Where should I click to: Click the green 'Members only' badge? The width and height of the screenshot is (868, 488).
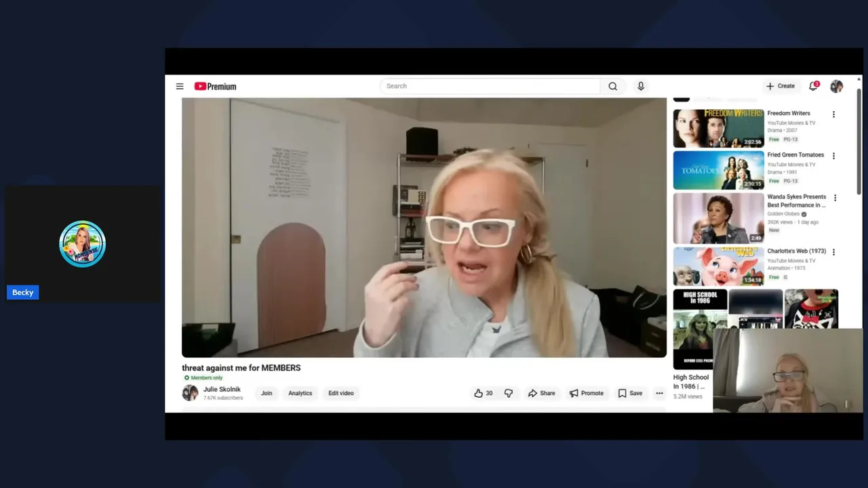pos(203,378)
